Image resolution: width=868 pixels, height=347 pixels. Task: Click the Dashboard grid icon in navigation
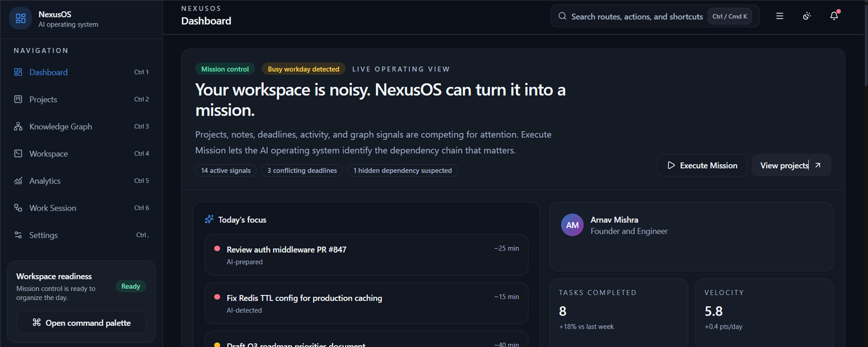coord(18,72)
